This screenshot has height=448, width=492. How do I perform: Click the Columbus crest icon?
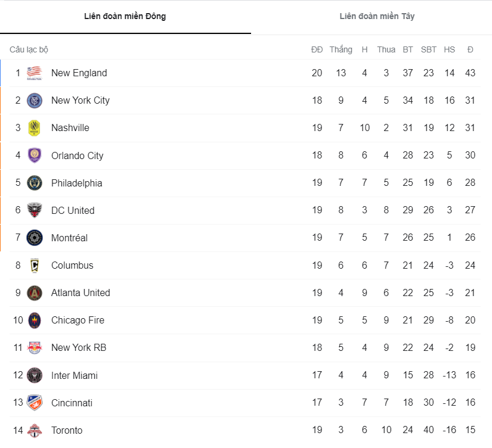(x=35, y=265)
